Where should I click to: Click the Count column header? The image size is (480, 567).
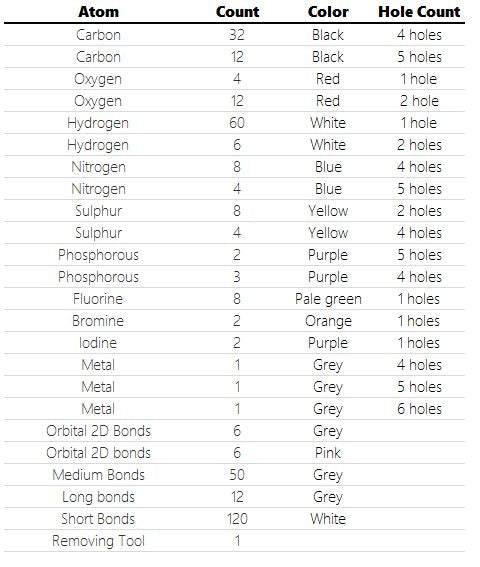click(x=237, y=12)
